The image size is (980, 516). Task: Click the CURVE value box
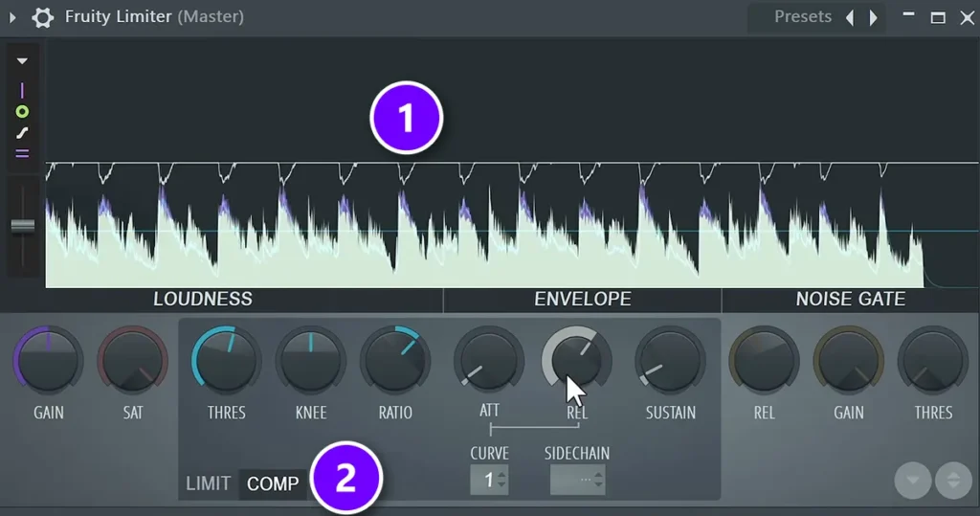pyautogui.click(x=489, y=481)
